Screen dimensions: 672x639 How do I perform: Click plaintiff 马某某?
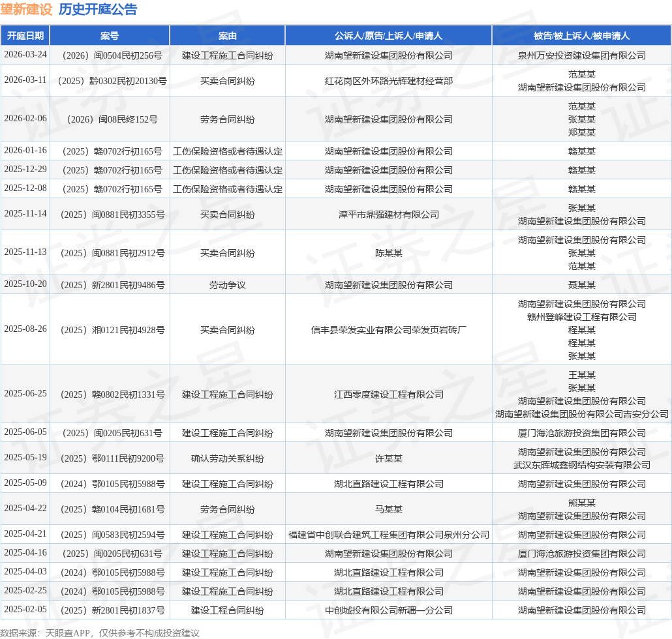click(388, 510)
